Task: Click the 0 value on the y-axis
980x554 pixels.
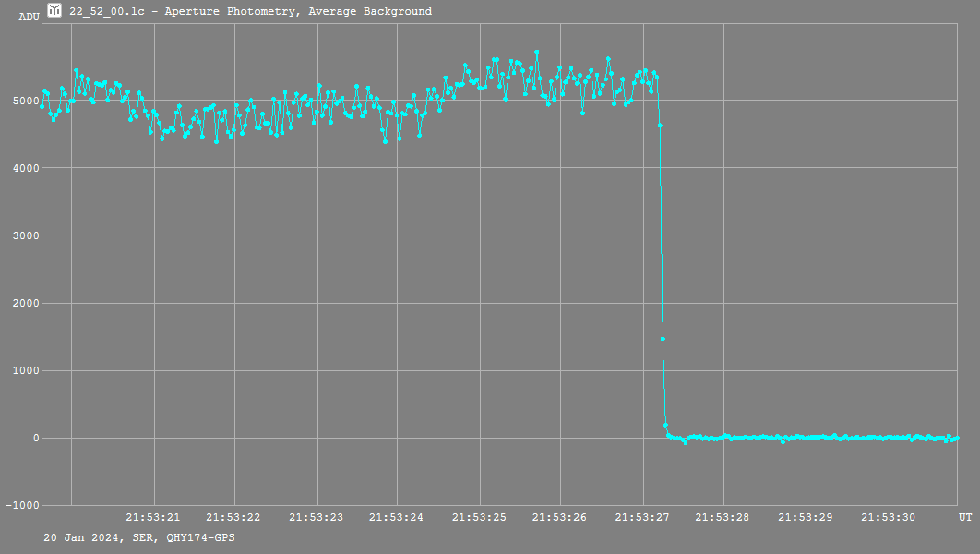Action: (x=35, y=439)
